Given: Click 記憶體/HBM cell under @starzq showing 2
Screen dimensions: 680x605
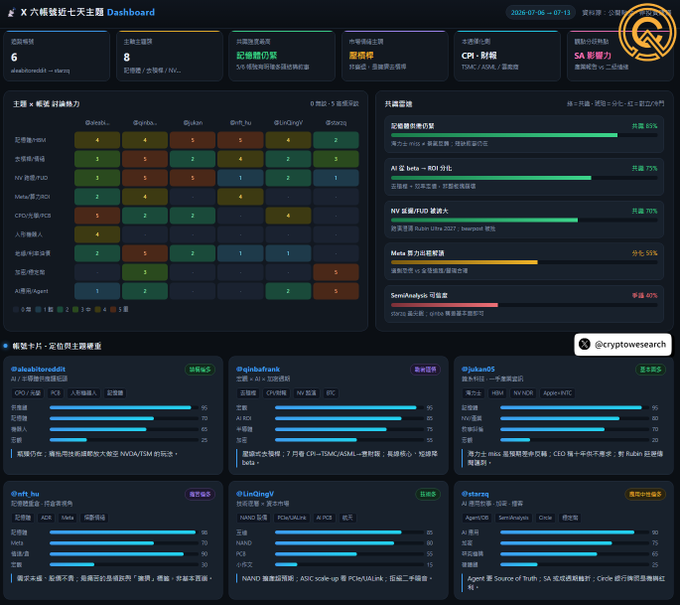Looking at the screenshot, I should pyautogui.click(x=336, y=140).
